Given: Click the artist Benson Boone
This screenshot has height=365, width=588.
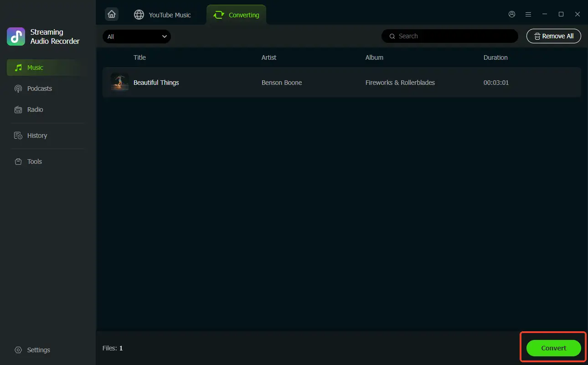Looking at the screenshot, I should coord(282,83).
